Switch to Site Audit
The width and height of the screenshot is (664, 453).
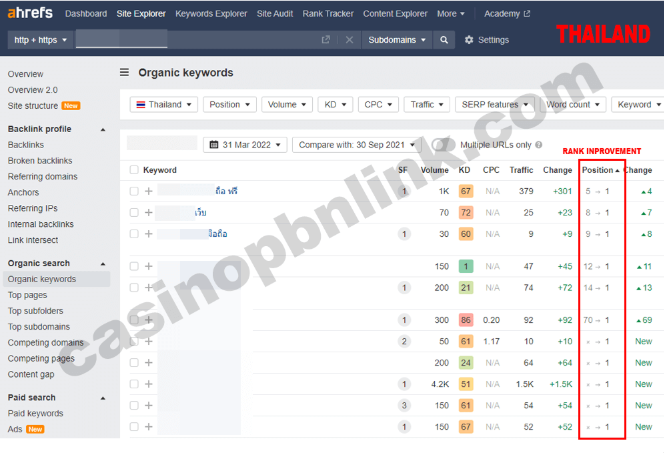tap(275, 14)
